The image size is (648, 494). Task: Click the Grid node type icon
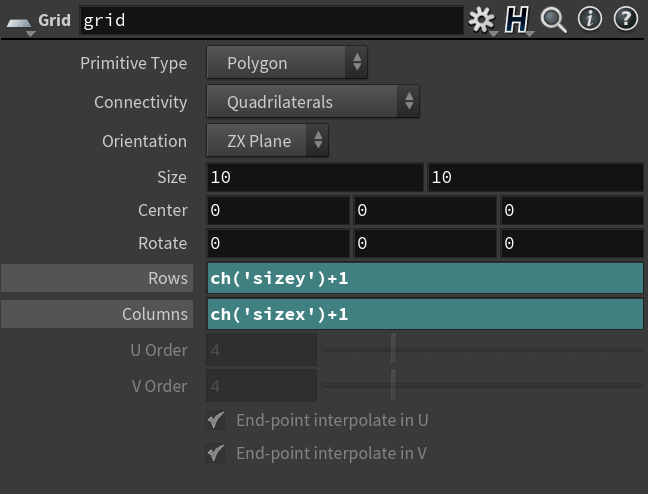(19, 19)
